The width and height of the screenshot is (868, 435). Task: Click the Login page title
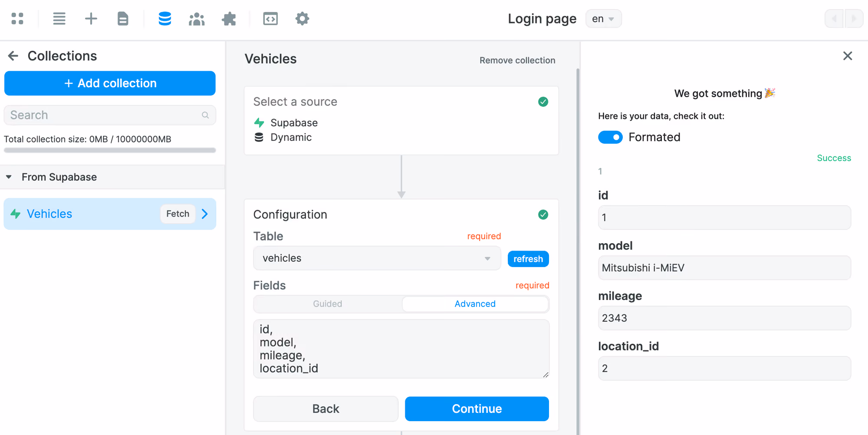pos(542,19)
